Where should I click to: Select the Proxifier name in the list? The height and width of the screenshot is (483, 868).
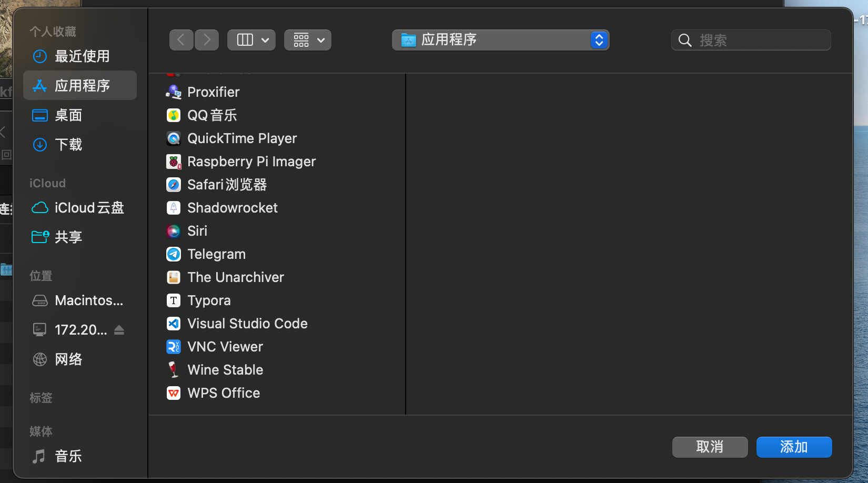[x=214, y=92]
